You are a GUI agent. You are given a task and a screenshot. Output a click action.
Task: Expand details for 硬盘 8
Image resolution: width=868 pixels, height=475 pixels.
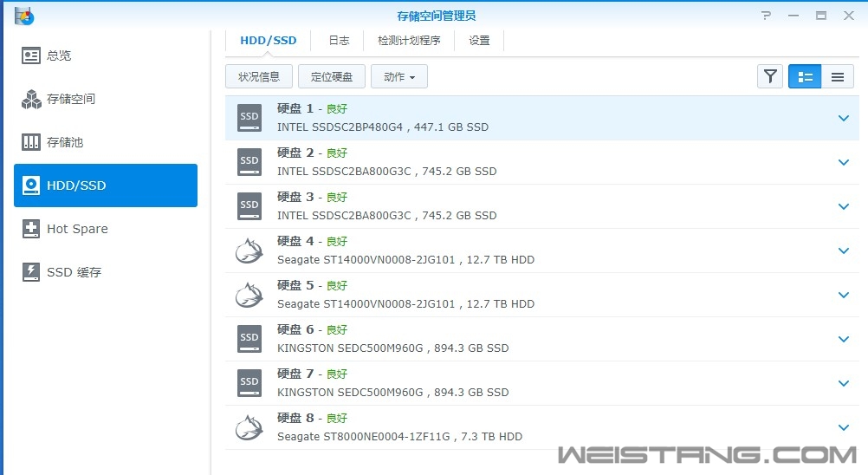(x=844, y=427)
